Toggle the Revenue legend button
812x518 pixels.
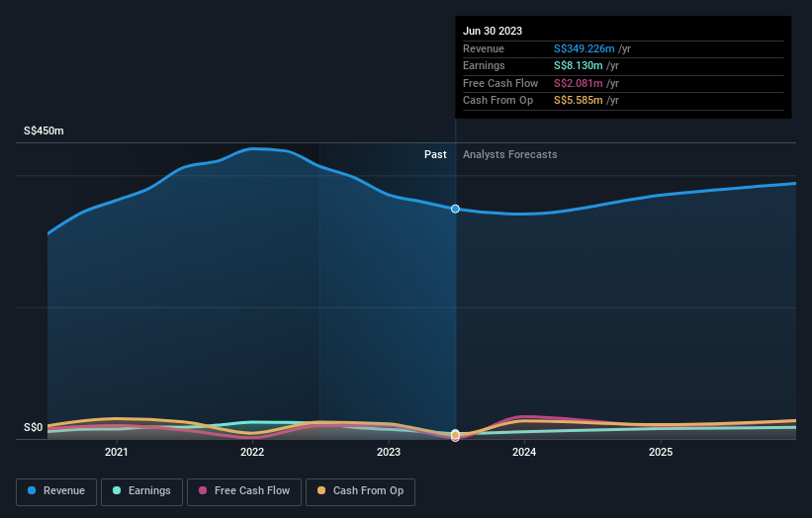[56, 491]
